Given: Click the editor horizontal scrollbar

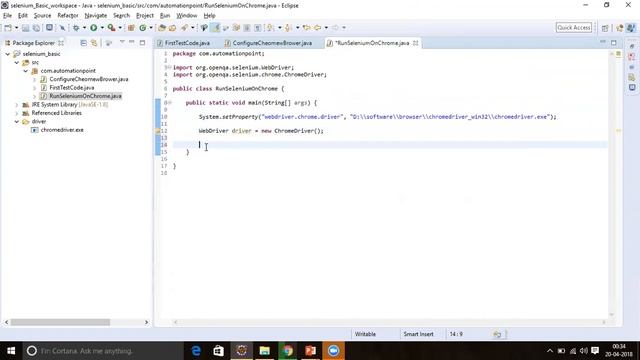Looking at the screenshot, I should pyautogui.click(x=389, y=322).
